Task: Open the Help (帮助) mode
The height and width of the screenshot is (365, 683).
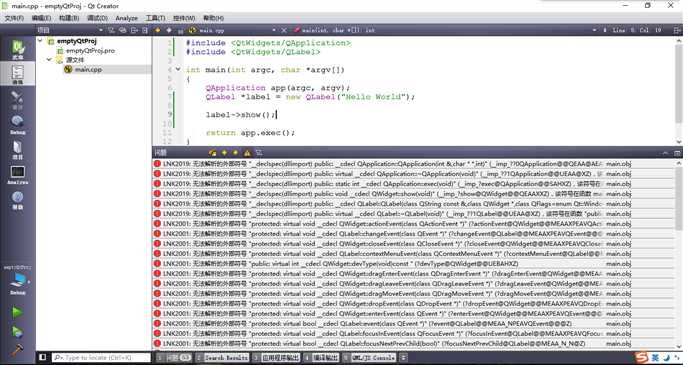Action: [x=17, y=200]
